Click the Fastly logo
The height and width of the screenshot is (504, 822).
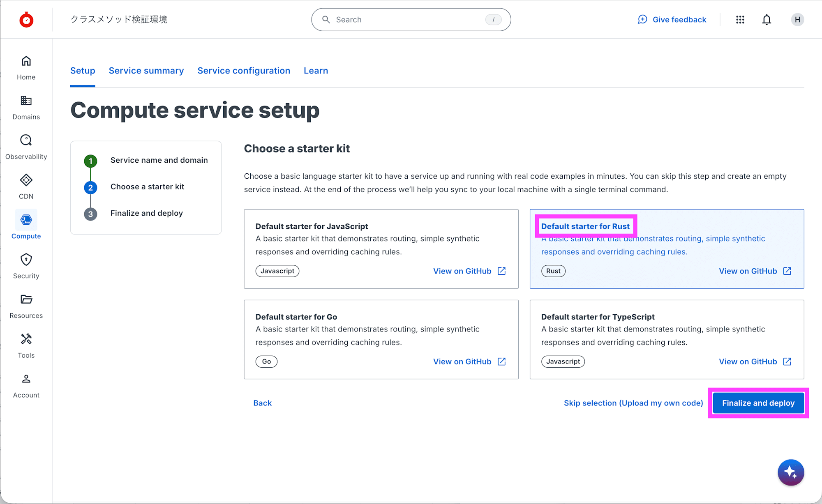click(26, 20)
